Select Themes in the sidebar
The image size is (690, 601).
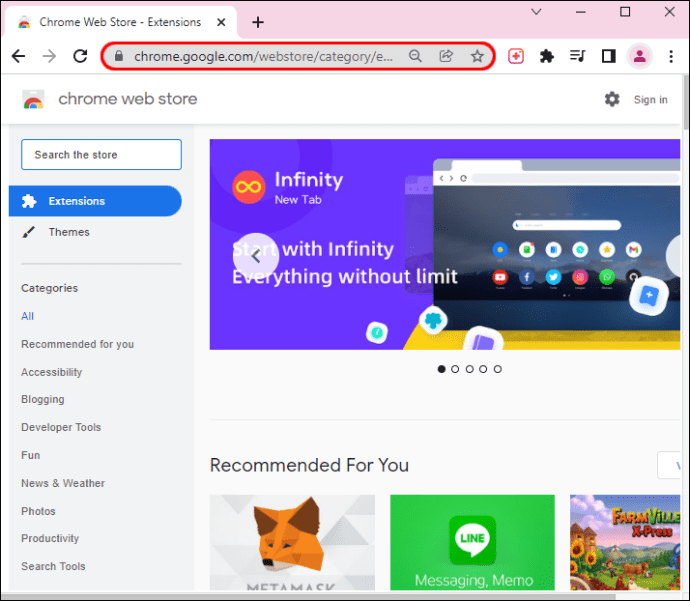69,232
